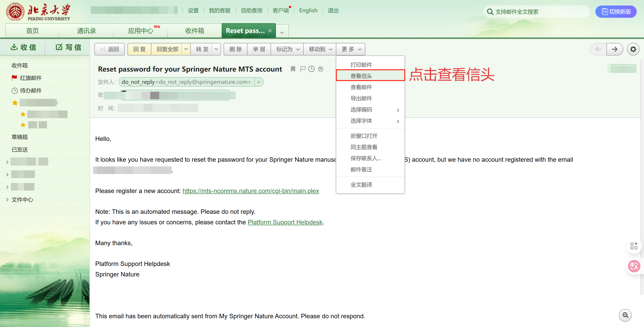
Task: Open the tab list dropdown arrow
Action: coord(282,32)
